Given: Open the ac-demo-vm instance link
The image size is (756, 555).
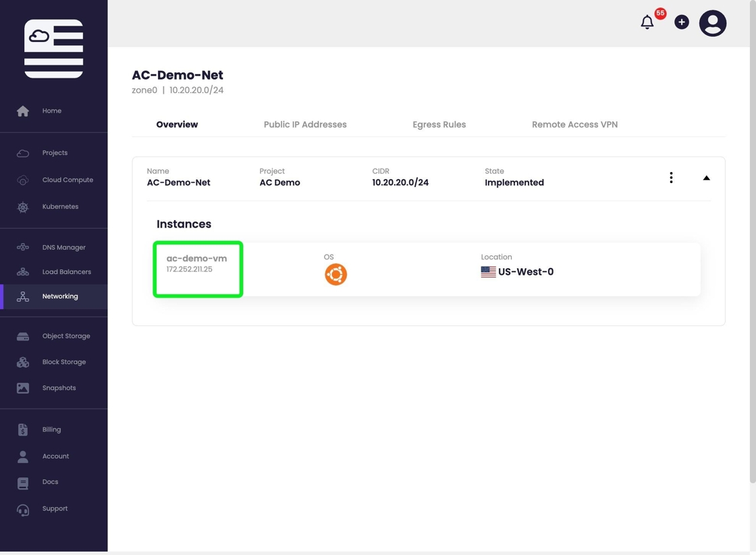Looking at the screenshot, I should (196, 259).
